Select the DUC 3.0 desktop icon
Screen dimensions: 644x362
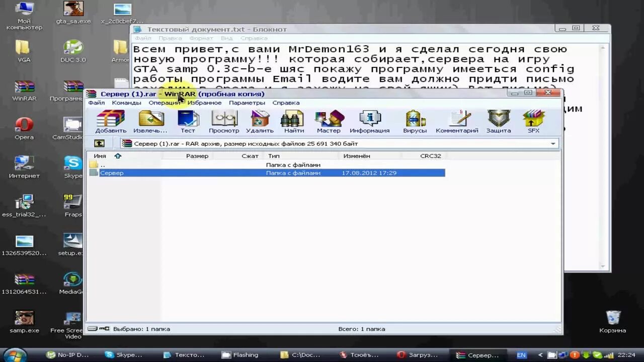(x=73, y=51)
